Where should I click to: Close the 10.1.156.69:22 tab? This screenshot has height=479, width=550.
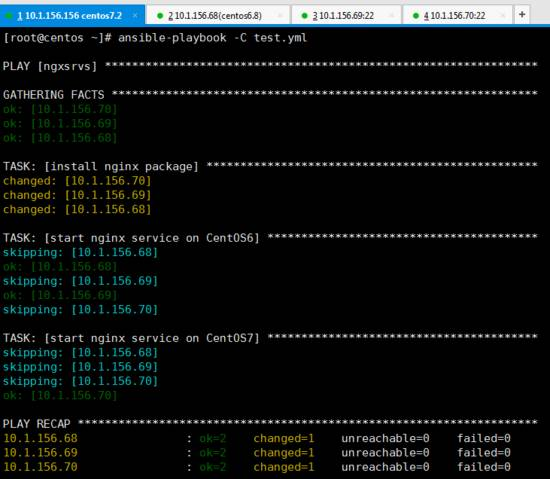click(x=391, y=15)
